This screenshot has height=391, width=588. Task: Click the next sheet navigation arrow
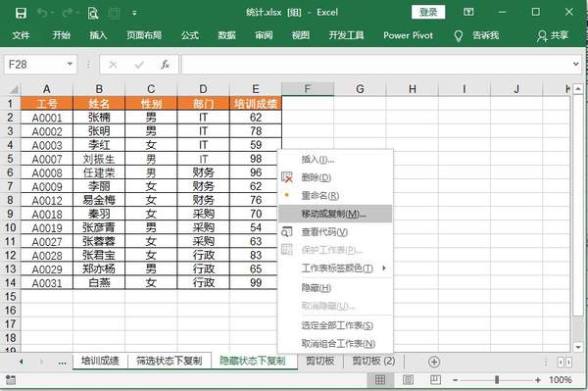point(41,362)
